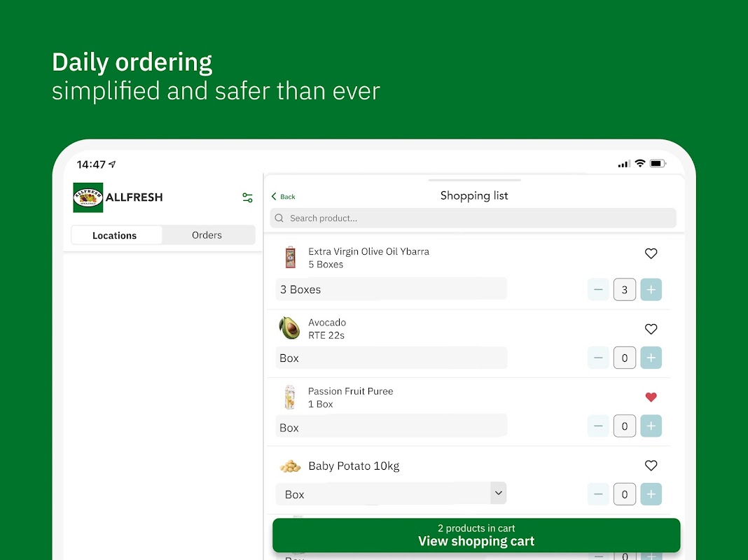Click the Wi-Fi status icon
The image size is (748, 560).
click(x=640, y=164)
